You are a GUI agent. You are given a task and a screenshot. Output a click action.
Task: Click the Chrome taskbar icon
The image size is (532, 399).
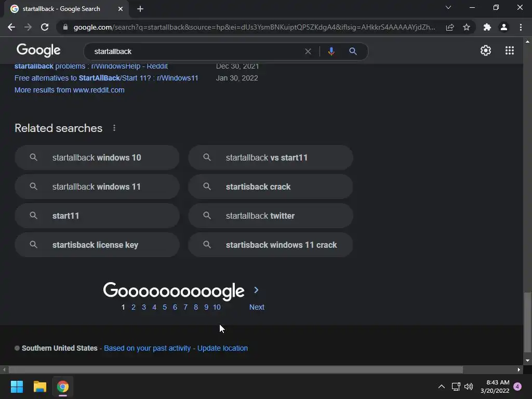coord(63,387)
